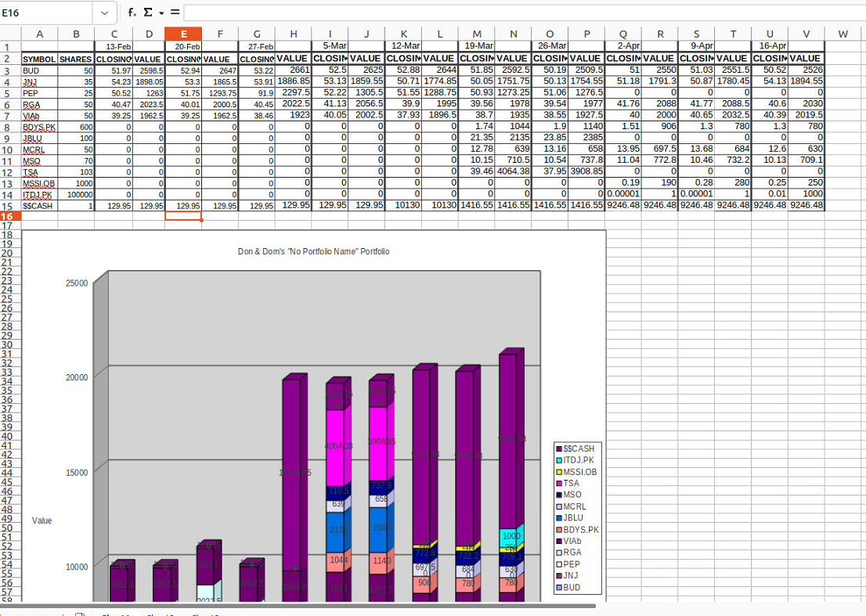Select column header W
Viewport: 866px width, 616px height.
click(x=843, y=34)
